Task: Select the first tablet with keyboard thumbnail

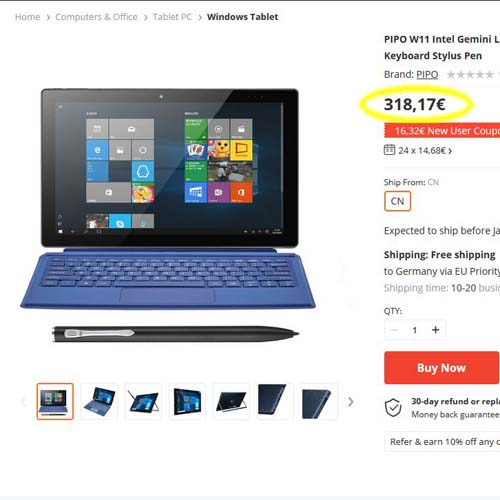Action: [x=55, y=401]
